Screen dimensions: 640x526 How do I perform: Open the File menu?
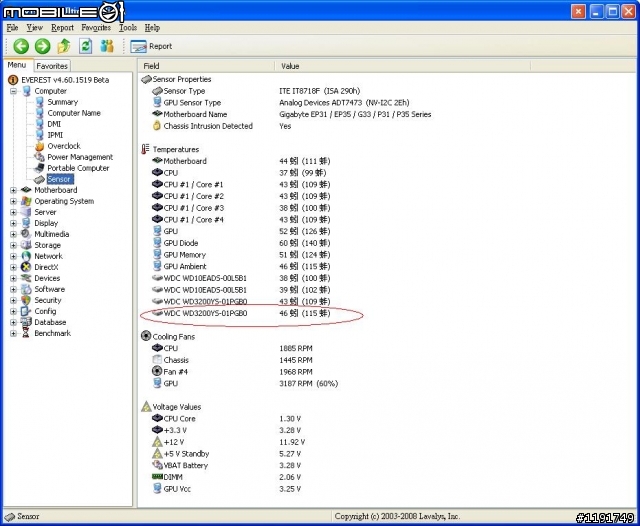pos(12,28)
